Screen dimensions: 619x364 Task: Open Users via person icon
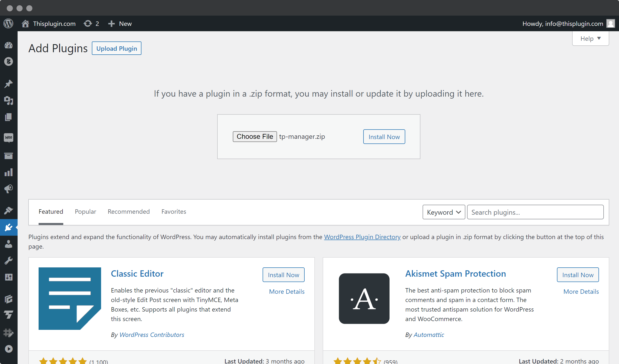pos(9,244)
